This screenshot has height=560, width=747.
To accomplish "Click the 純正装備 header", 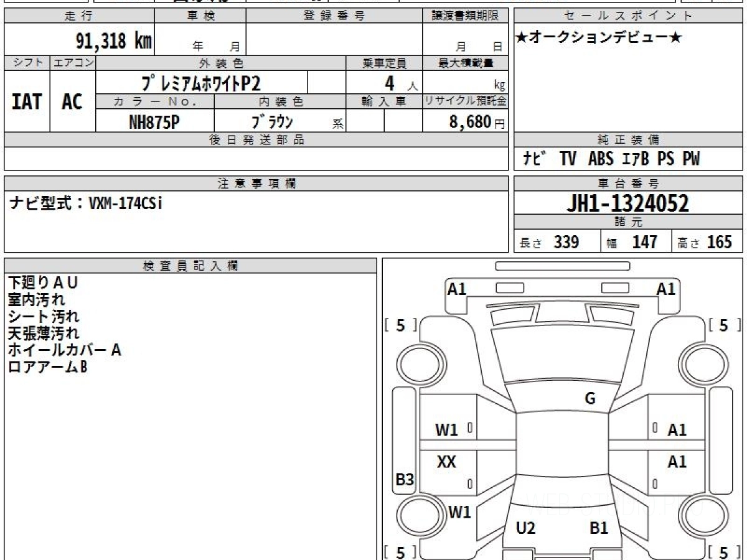I will click(x=628, y=140).
